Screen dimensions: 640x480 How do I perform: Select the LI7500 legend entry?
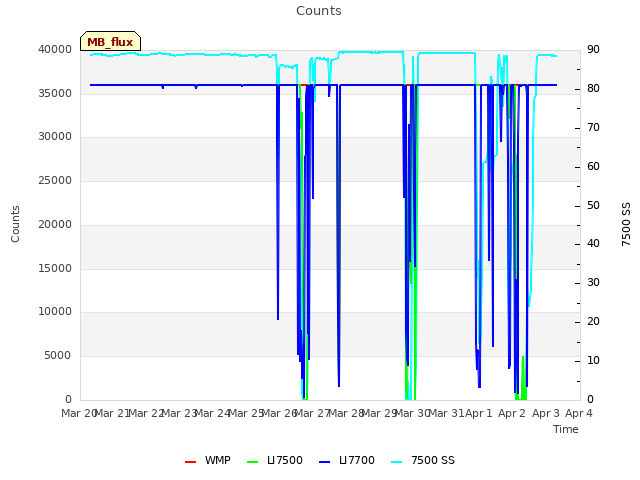click(275, 460)
